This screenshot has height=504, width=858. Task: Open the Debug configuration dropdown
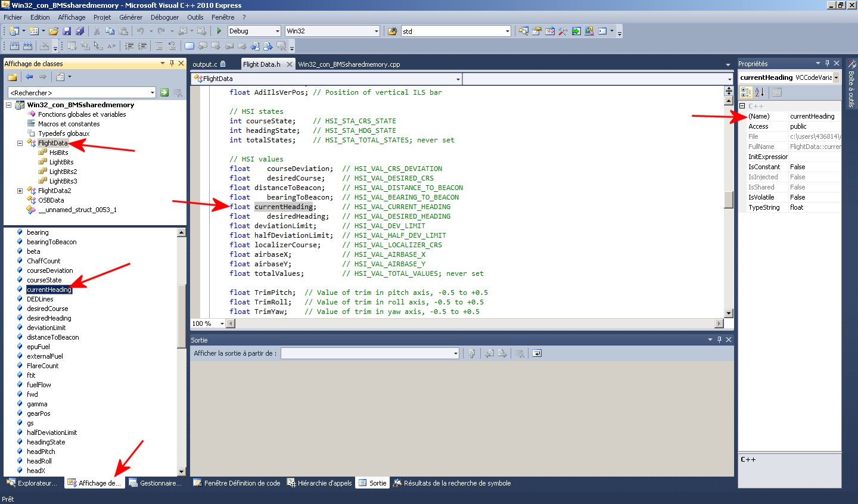[x=278, y=31]
